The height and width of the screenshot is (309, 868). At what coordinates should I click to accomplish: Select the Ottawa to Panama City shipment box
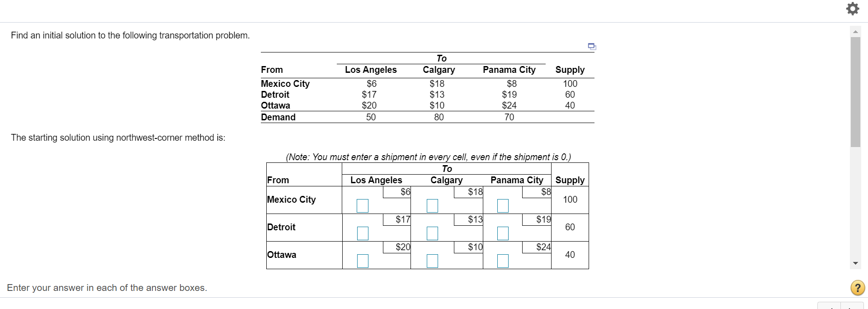point(503,261)
